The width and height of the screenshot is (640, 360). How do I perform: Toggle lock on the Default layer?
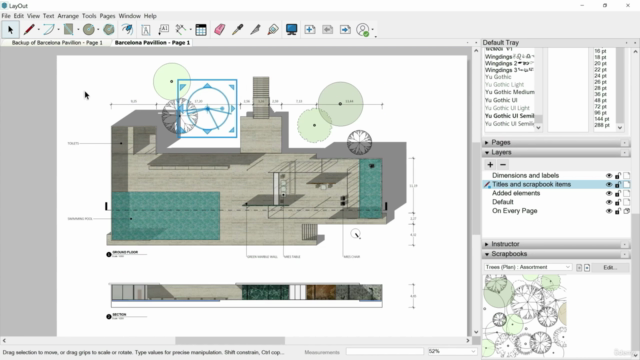[618, 202]
